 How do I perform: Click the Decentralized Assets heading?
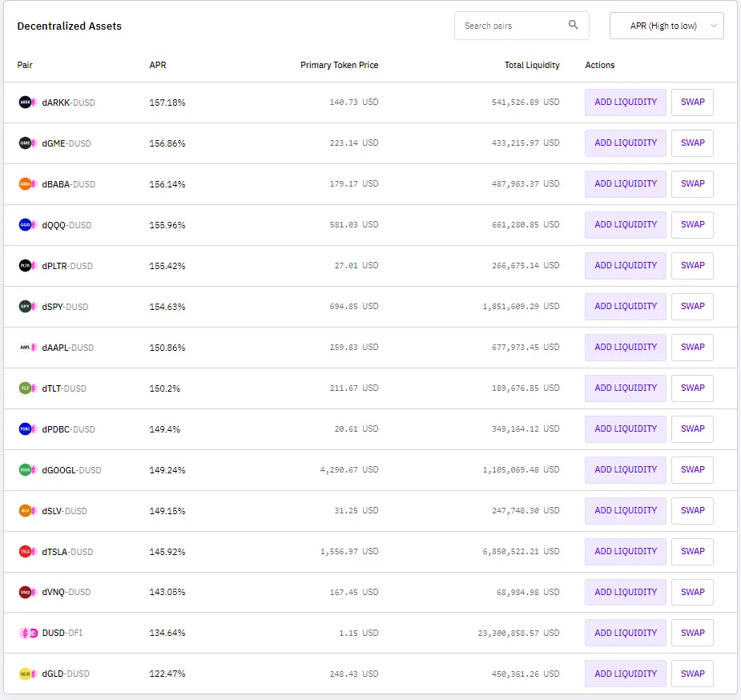[70, 26]
